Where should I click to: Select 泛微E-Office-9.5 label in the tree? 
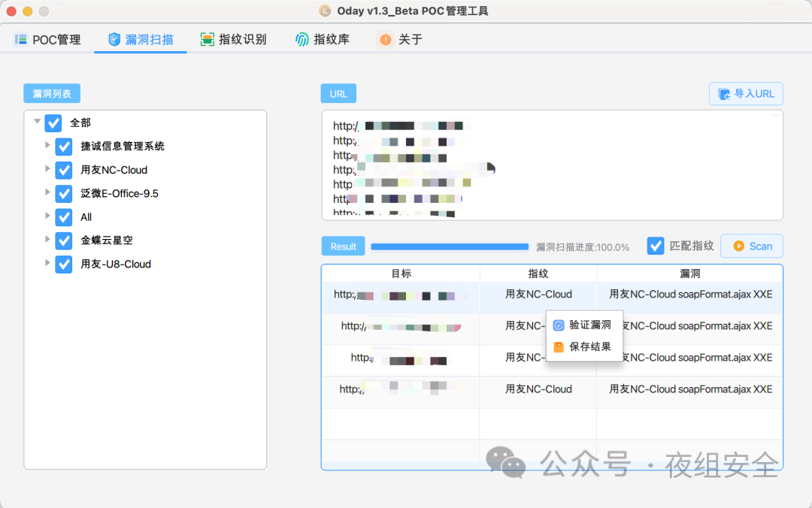pyautogui.click(x=120, y=194)
